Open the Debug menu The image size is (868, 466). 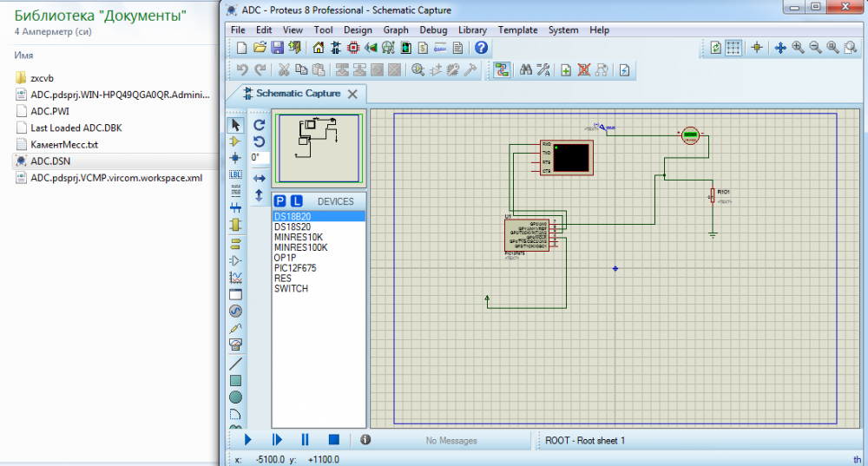coord(433,30)
